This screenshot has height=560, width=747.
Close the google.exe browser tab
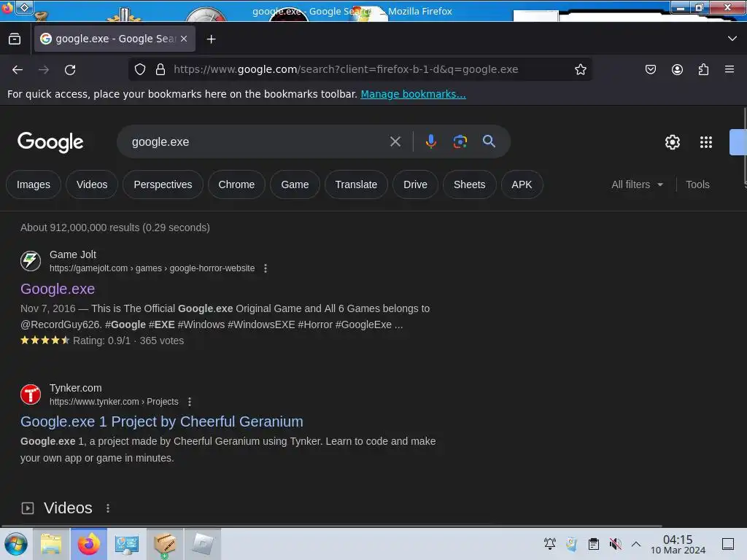[x=184, y=39]
